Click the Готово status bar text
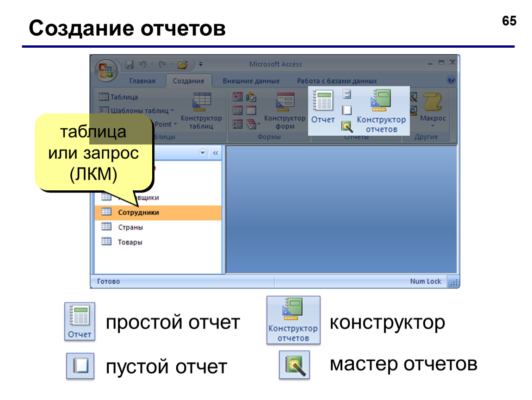 [109, 281]
